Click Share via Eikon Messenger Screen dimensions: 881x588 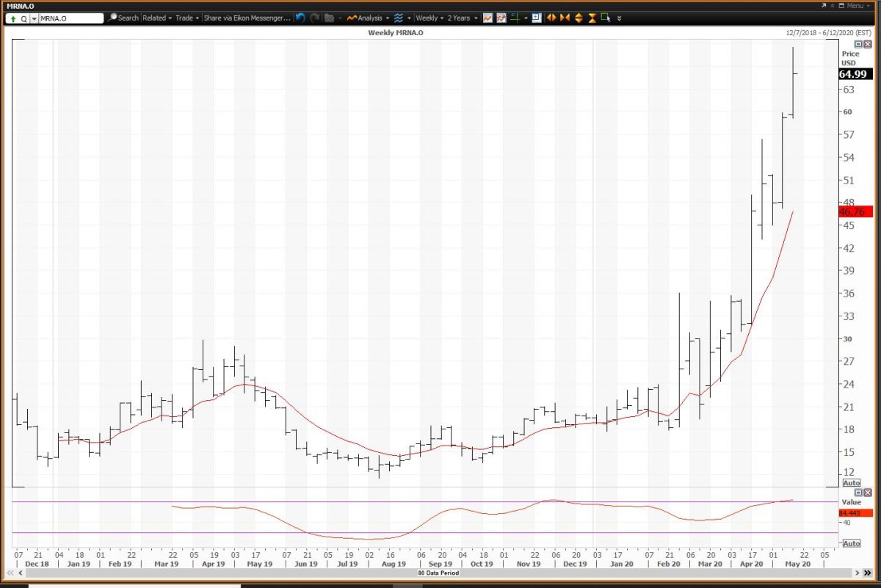247,18
